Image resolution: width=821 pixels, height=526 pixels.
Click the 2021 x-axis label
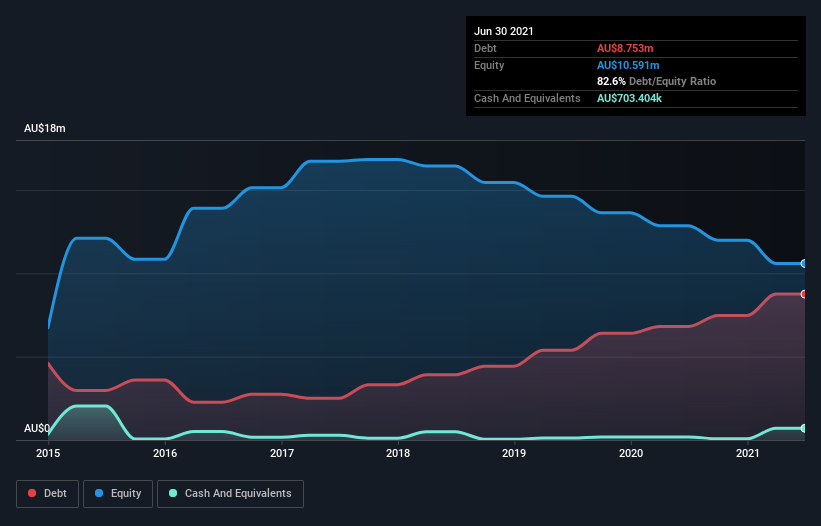point(748,453)
